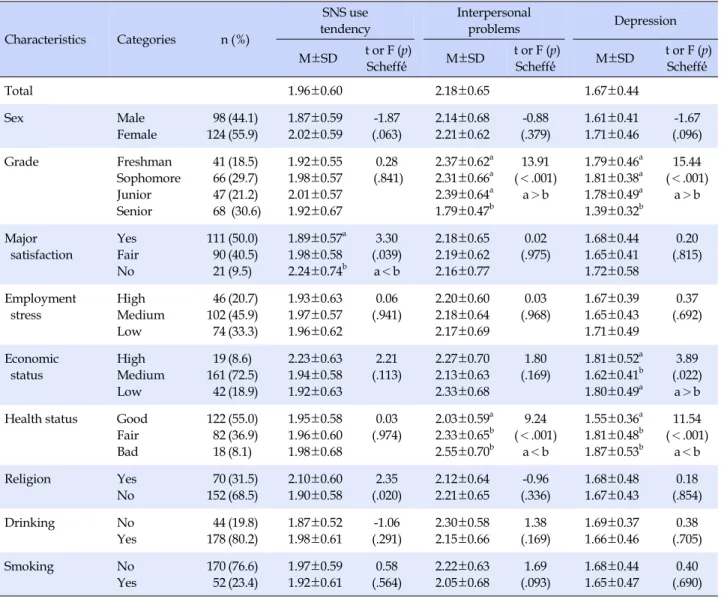The width and height of the screenshot is (727, 599).
Task: Click the 'Smoking' characteristic label
Action: pos(29,567)
